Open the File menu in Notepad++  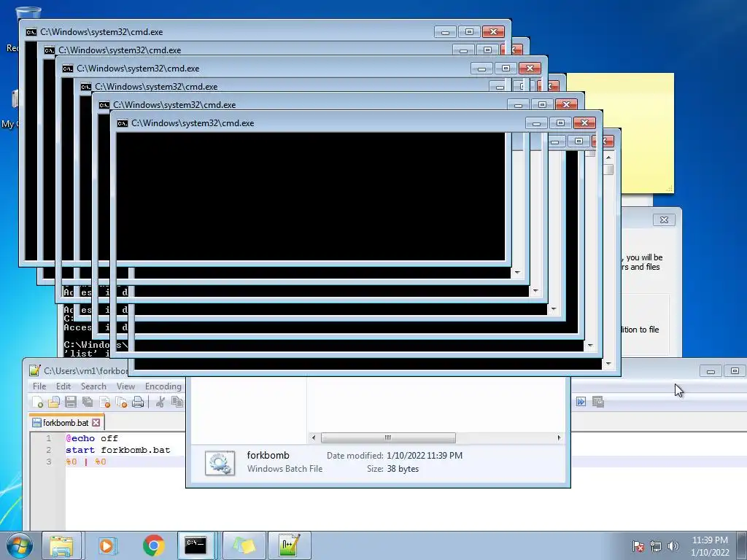point(39,386)
